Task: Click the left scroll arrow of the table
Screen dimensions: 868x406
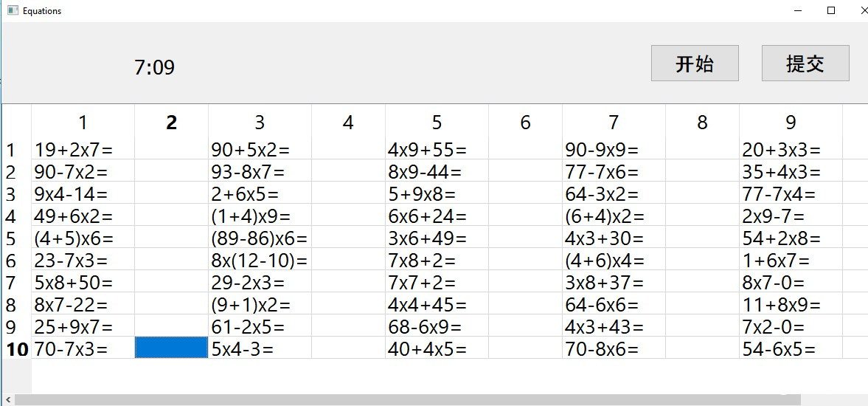Action: pos(7,400)
